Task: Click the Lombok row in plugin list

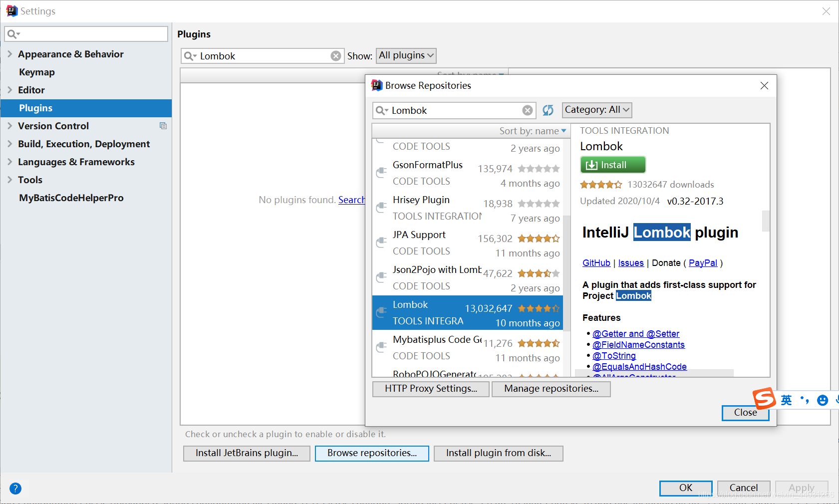Action: (468, 313)
